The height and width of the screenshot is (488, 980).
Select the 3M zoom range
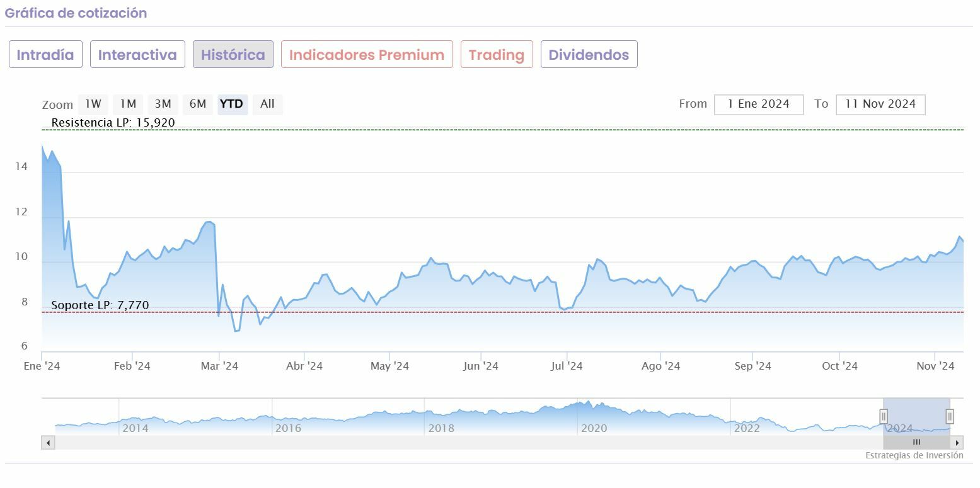163,104
